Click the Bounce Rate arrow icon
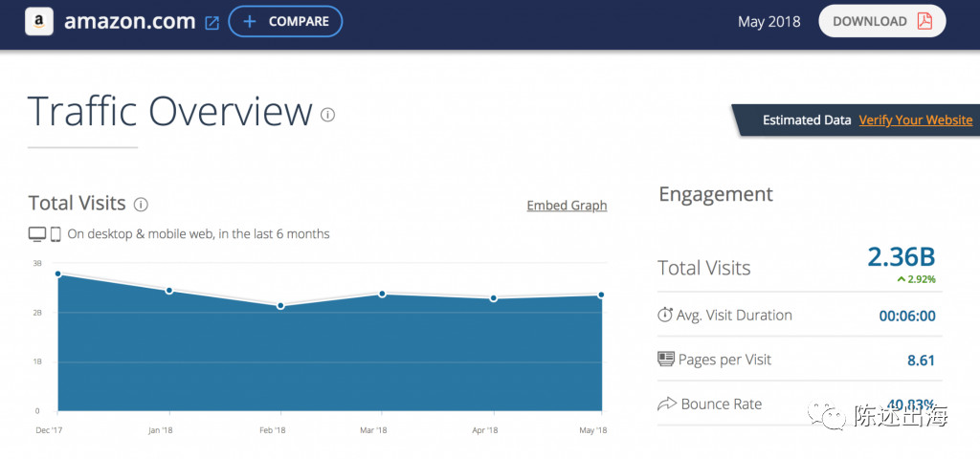The image size is (980, 459). coord(666,404)
